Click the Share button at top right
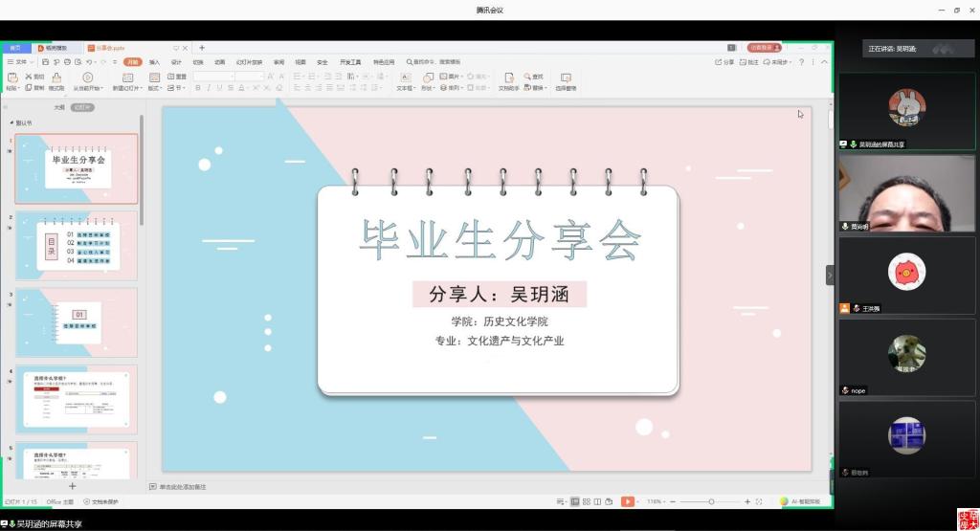The height and width of the screenshot is (531, 980). pyautogui.click(x=725, y=62)
